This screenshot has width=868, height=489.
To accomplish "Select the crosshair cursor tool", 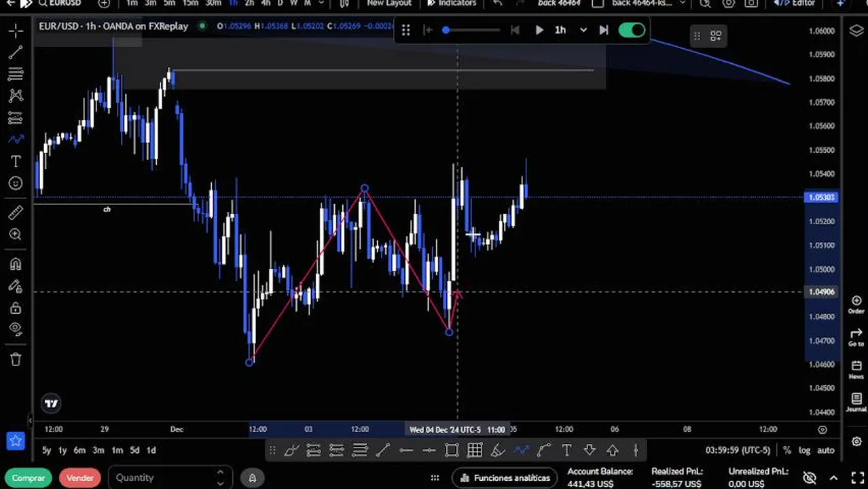I will pos(16,31).
